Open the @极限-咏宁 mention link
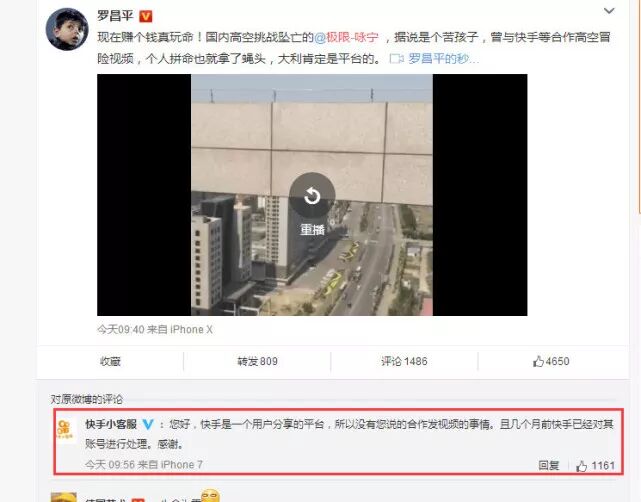Viewport: 641px width, 502px height. point(346,38)
